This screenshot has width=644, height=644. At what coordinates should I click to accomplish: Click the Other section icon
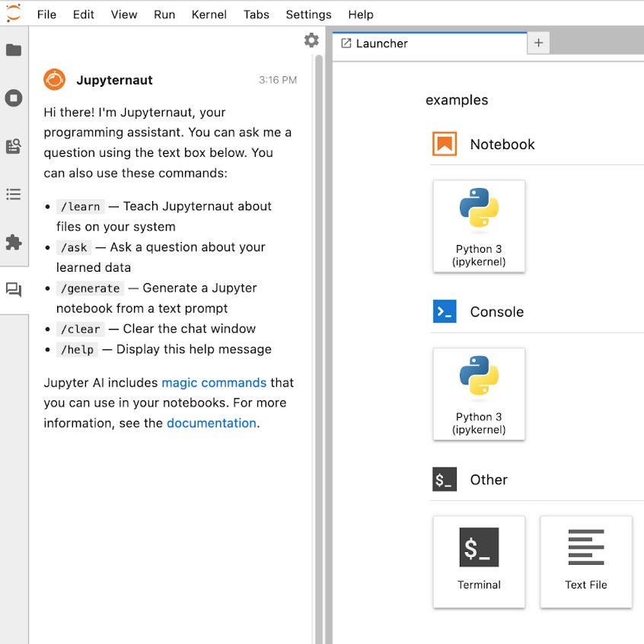coord(445,480)
